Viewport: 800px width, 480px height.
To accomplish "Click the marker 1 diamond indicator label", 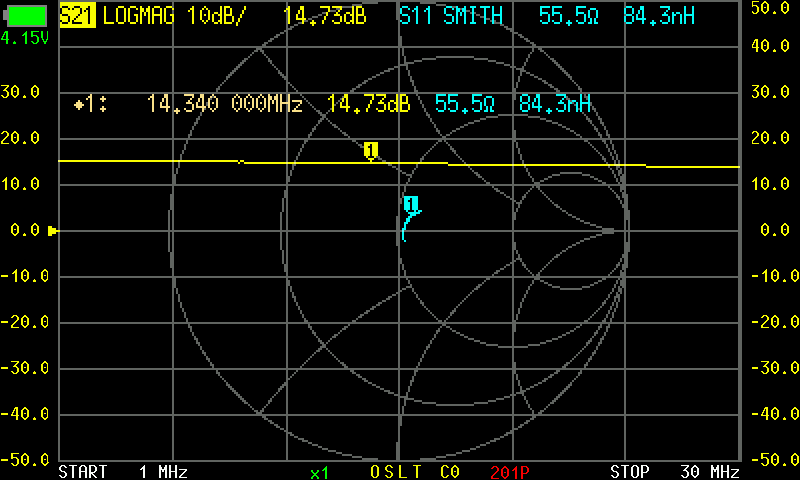I will click(x=90, y=105).
